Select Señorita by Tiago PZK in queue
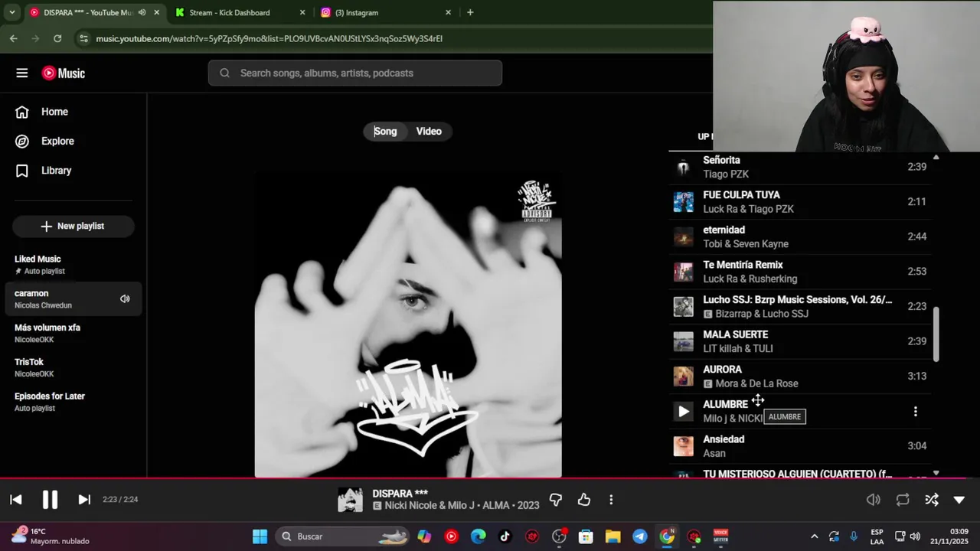 800,167
